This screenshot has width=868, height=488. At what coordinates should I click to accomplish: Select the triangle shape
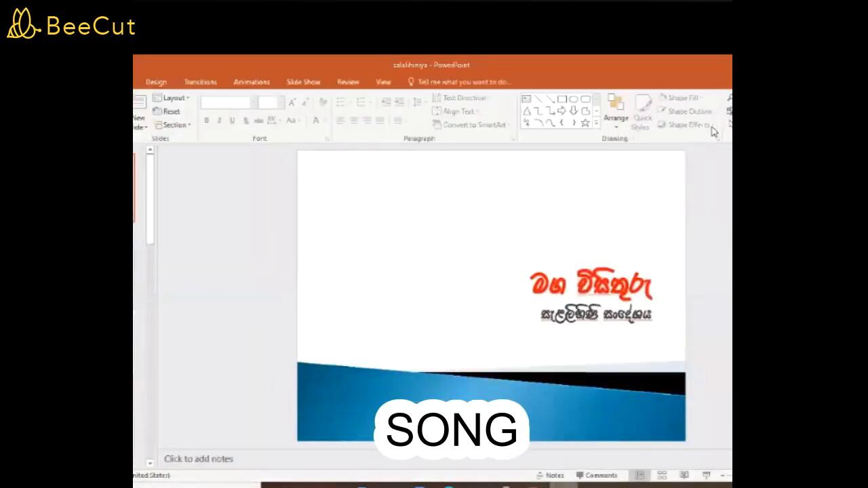coord(526,111)
